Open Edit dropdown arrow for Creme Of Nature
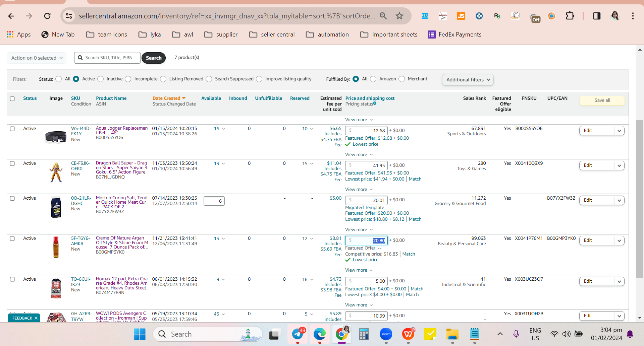644x346 pixels. [x=620, y=240]
